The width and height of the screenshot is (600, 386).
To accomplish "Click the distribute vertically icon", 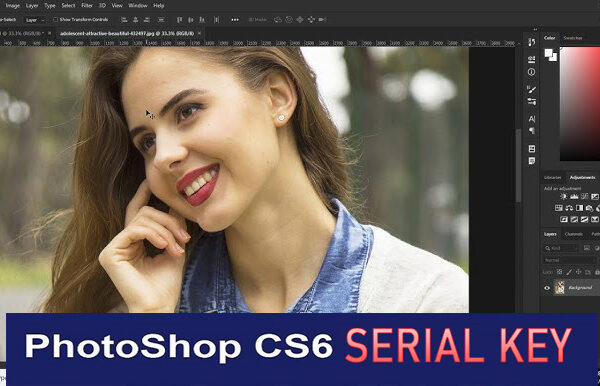I will click(x=217, y=20).
